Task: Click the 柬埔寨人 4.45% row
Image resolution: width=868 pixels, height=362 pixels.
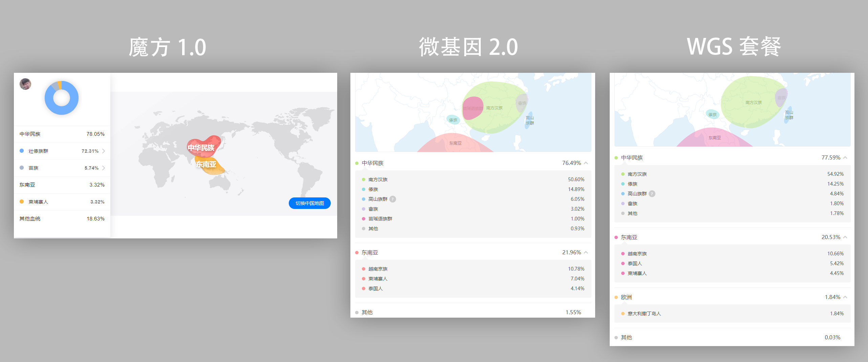Action: 732,273
